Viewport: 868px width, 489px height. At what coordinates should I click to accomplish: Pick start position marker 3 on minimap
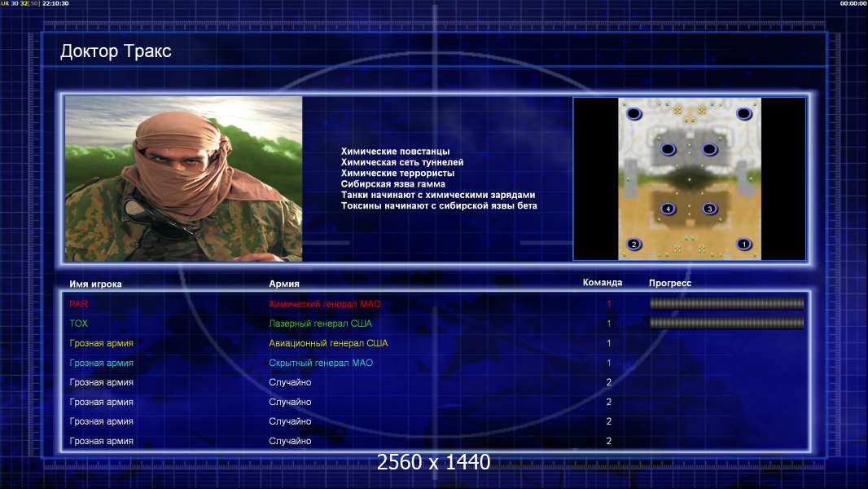[x=710, y=209]
